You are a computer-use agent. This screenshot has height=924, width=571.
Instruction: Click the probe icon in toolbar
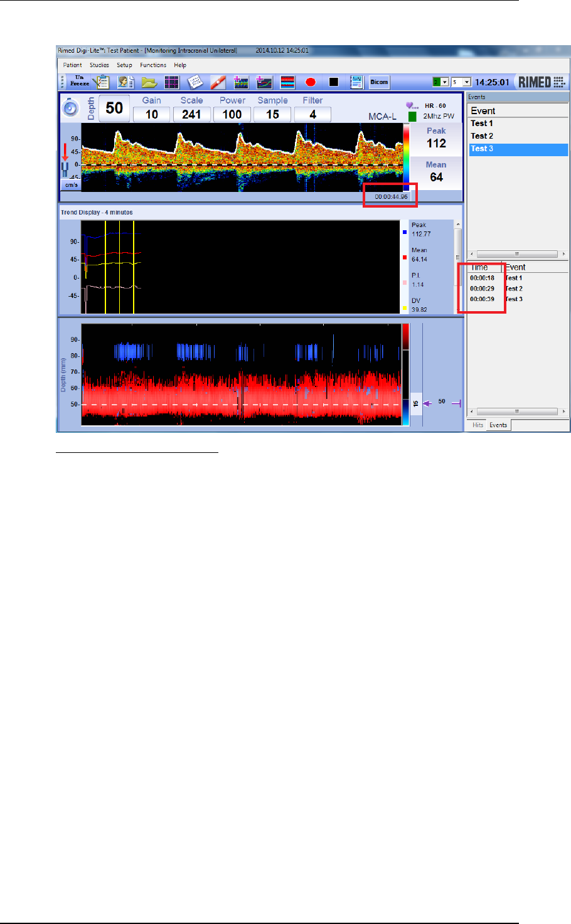pyautogui.click(x=217, y=82)
